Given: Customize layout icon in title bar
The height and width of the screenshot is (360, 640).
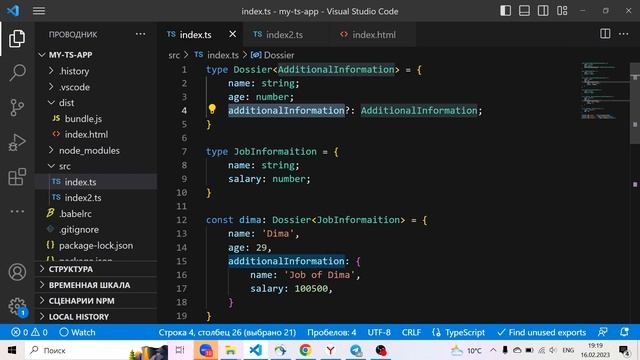Looking at the screenshot, I should coord(562,11).
